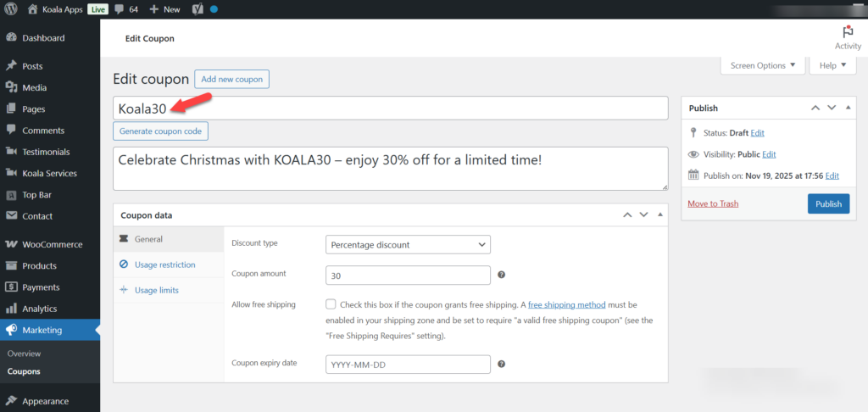Image resolution: width=868 pixels, height=412 pixels.
Task: Open the Discount type dropdown
Action: (x=408, y=245)
